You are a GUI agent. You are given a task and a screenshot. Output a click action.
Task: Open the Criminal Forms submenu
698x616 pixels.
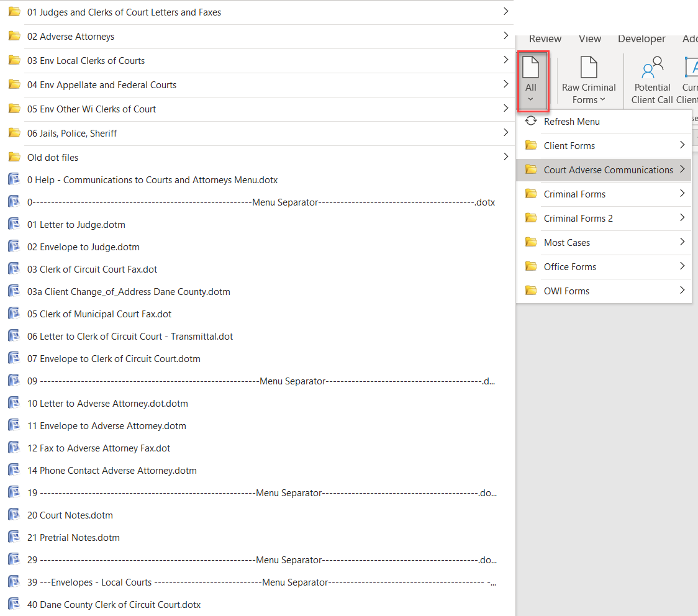[604, 194]
